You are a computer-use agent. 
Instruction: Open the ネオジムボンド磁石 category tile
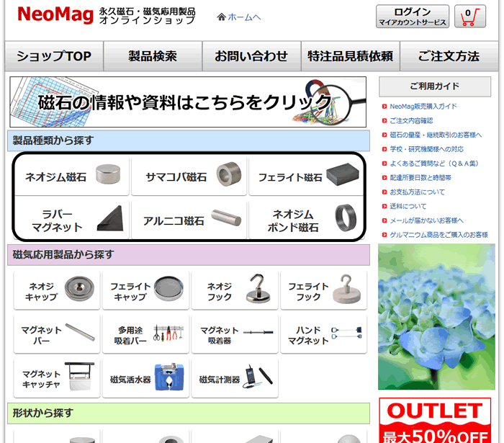click(306, 220)
